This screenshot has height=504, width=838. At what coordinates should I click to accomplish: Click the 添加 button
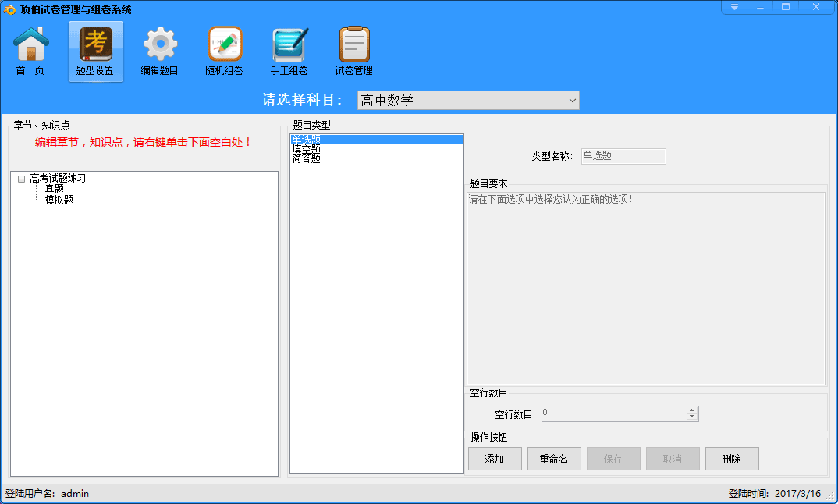click(495, 459)
